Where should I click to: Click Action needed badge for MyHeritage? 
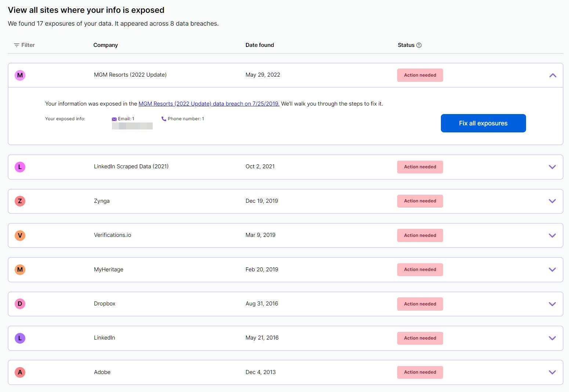click(x=420, y=270)
